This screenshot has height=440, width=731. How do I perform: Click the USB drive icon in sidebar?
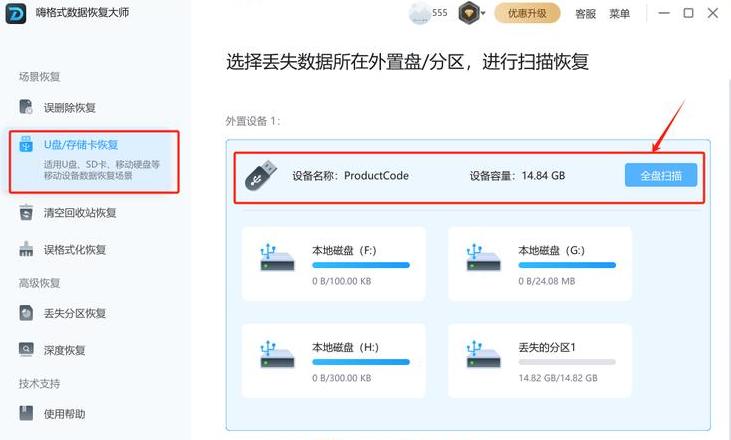click(x=26, y=144)
